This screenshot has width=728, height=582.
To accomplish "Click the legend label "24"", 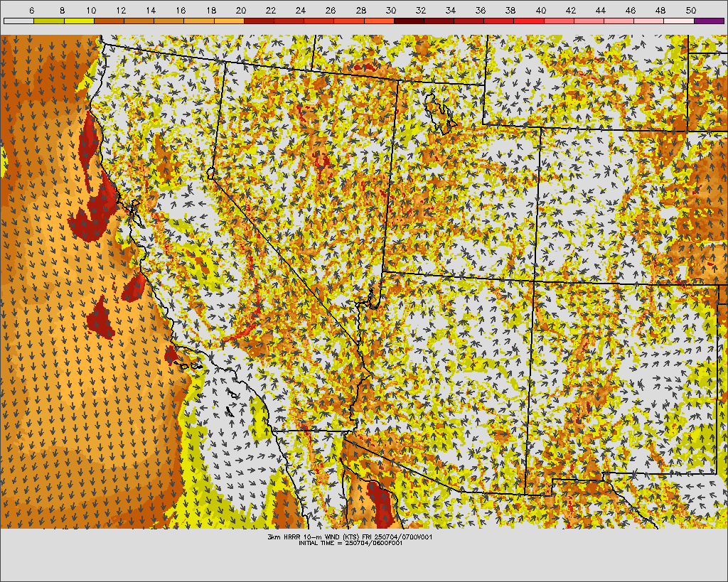I will click(301, 10).
